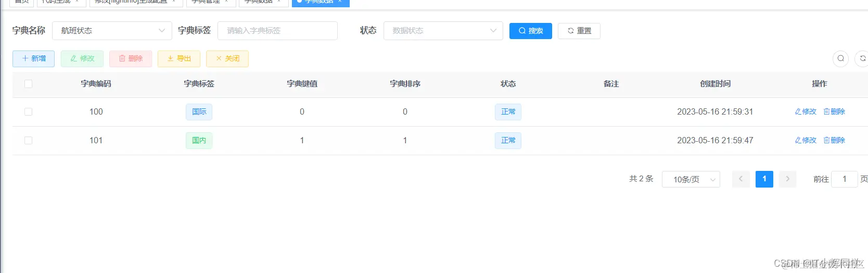
Task: Click dictionary code cell 100
Action: pyautogui.click(x=96, y=112)
